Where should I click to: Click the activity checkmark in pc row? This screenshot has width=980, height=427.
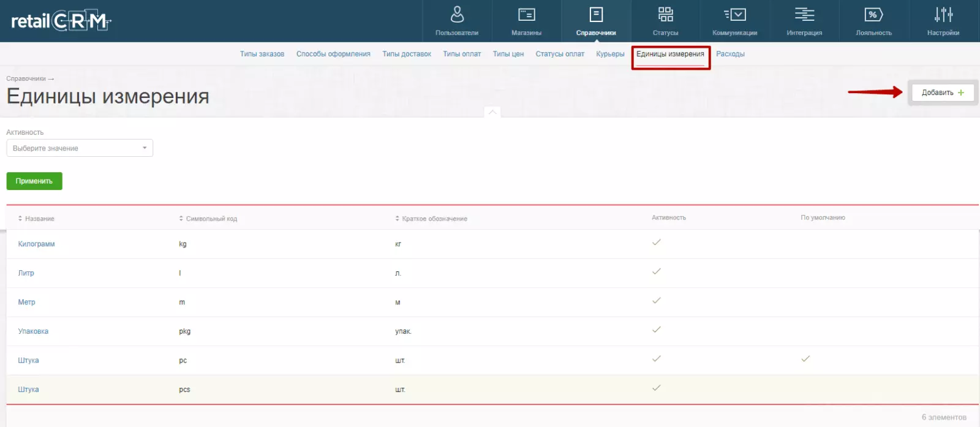pyautogui.click(x=657, y=359)
